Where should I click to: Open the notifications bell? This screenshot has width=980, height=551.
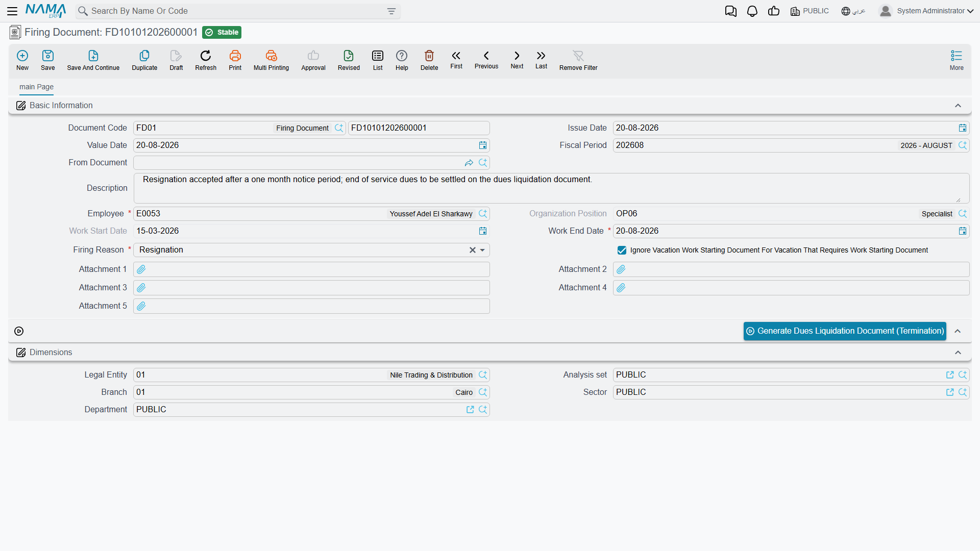(x=752, y=11)
